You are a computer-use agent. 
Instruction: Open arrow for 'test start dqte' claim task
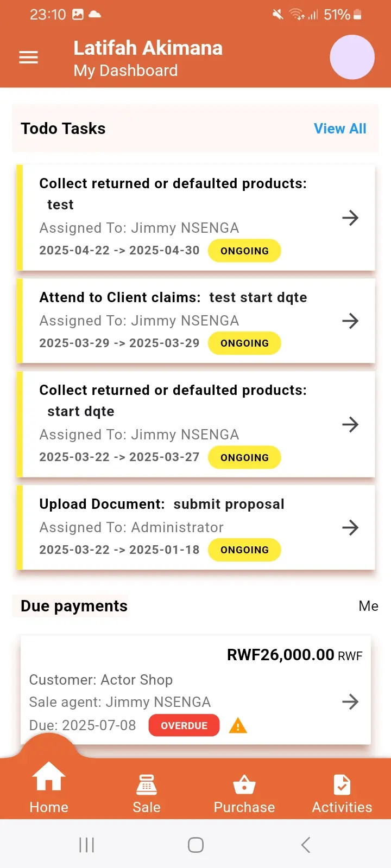point(350,321)
